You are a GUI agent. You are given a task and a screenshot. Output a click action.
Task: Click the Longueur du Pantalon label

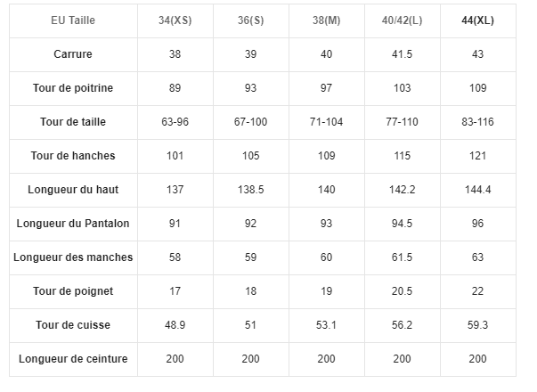point(73,224)
